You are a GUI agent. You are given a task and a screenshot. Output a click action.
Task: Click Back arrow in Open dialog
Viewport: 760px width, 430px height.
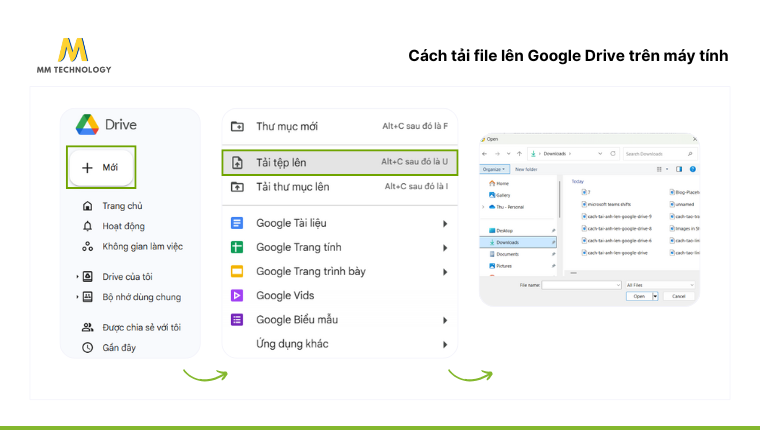coord(485,154)
